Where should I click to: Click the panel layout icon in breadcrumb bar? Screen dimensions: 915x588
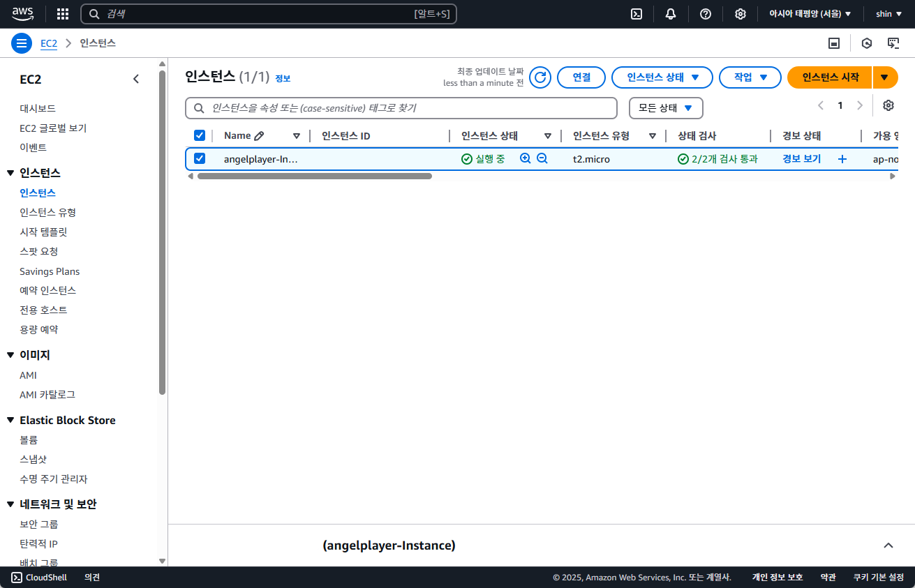coord(834,43)
